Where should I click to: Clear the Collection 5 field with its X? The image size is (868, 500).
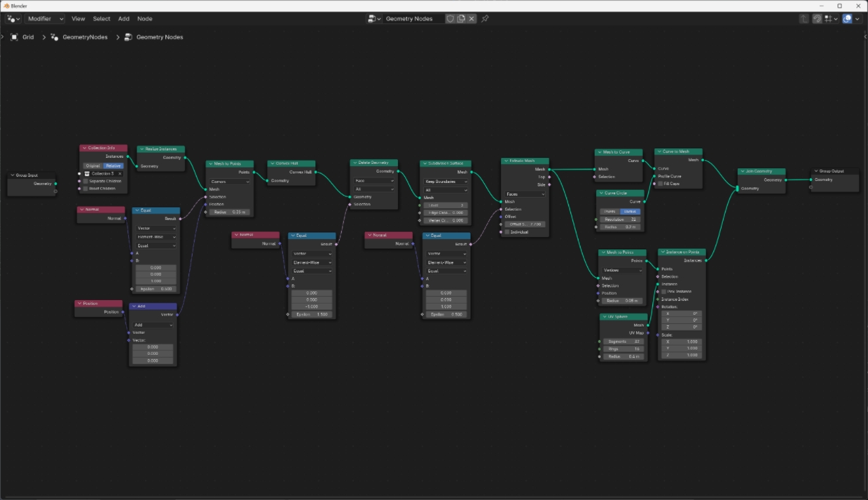tap(120, 173)
